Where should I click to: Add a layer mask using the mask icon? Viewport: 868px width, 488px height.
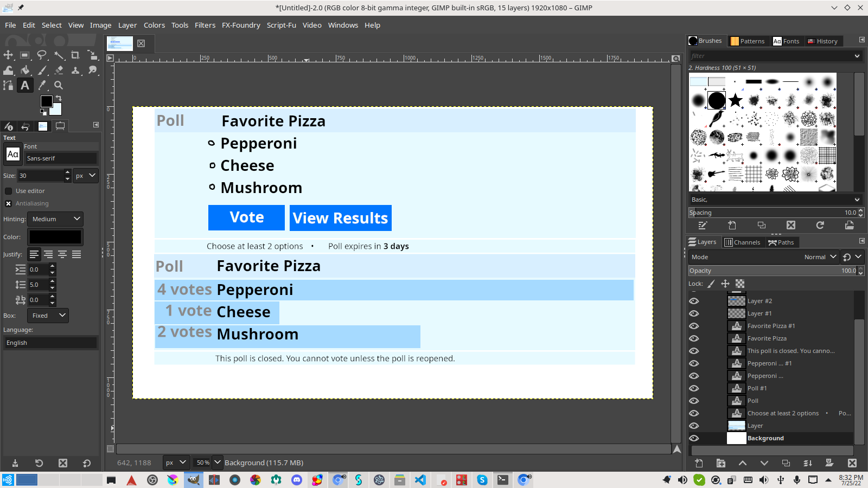click(x=829, y=463)
